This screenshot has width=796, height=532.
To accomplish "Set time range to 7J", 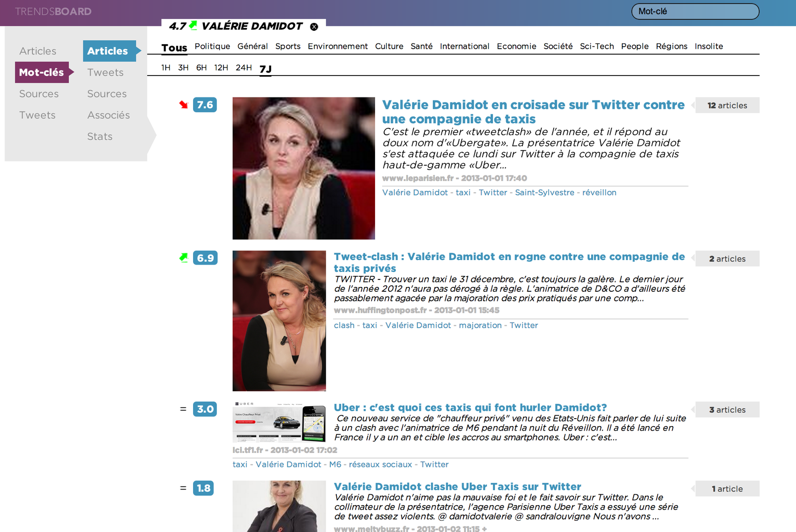I will point(266,69).
